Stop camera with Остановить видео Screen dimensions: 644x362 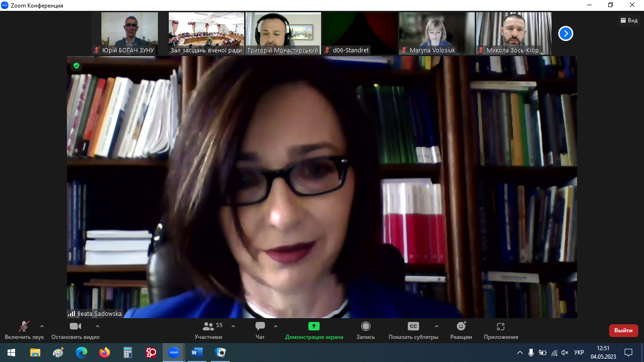point(75,330)
